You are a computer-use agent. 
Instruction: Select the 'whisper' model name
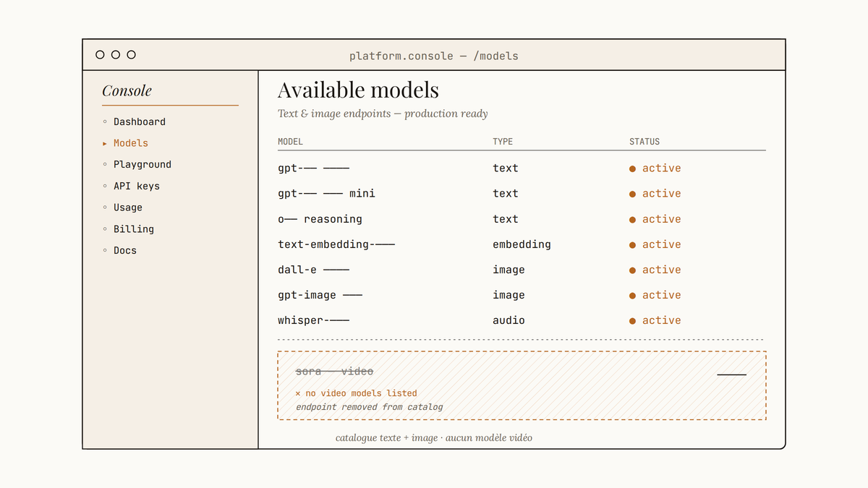(x=313, y=320)
